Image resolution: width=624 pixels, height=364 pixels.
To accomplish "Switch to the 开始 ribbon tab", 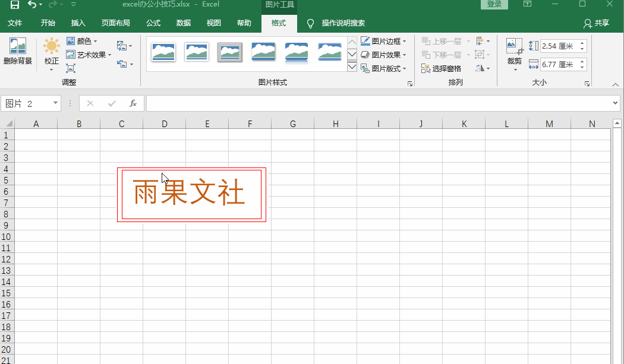I will (x=48, y=23).
